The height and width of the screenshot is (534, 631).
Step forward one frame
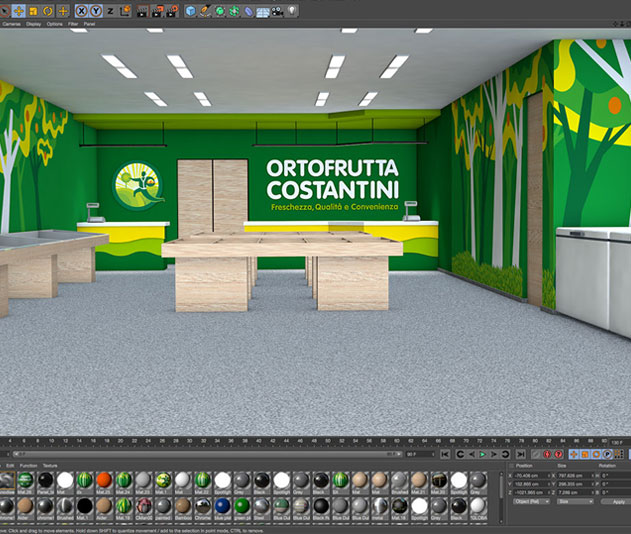pos(494,454)
